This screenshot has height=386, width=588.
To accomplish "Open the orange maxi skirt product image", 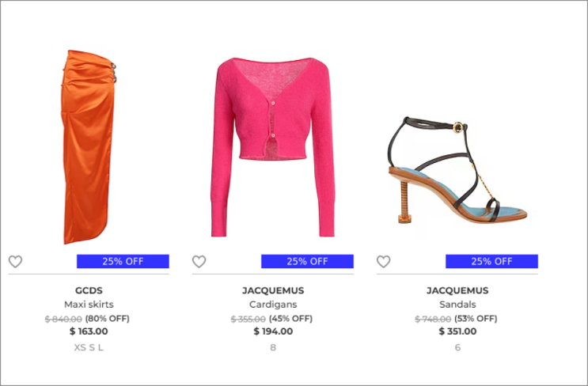I will (89, 147).
